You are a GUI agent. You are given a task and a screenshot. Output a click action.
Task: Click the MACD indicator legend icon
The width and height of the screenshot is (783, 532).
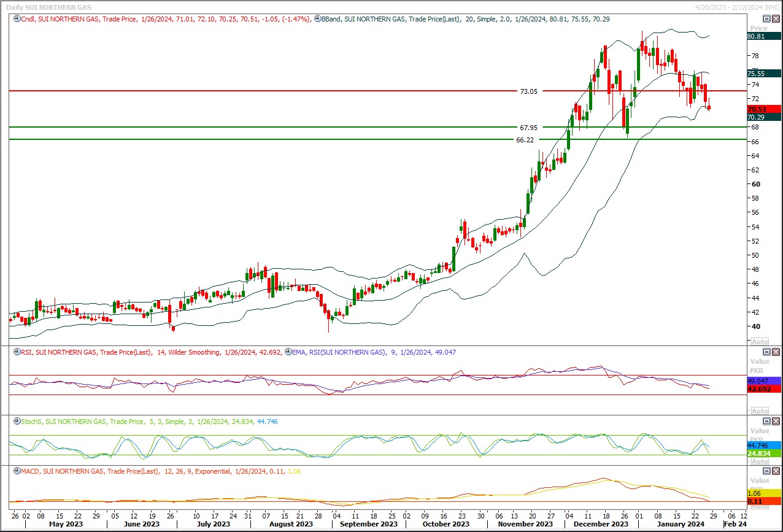[x=17, y=471]
